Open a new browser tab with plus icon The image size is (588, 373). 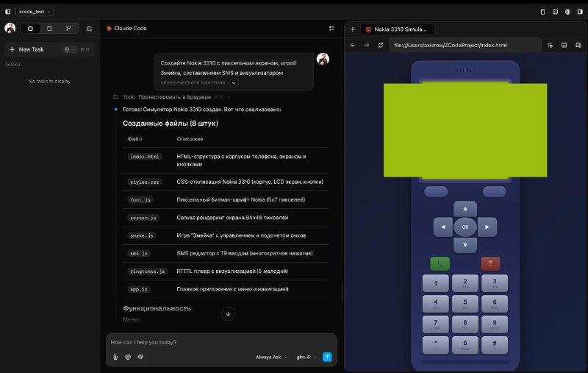pyautogui.click(x=353, y=29)
